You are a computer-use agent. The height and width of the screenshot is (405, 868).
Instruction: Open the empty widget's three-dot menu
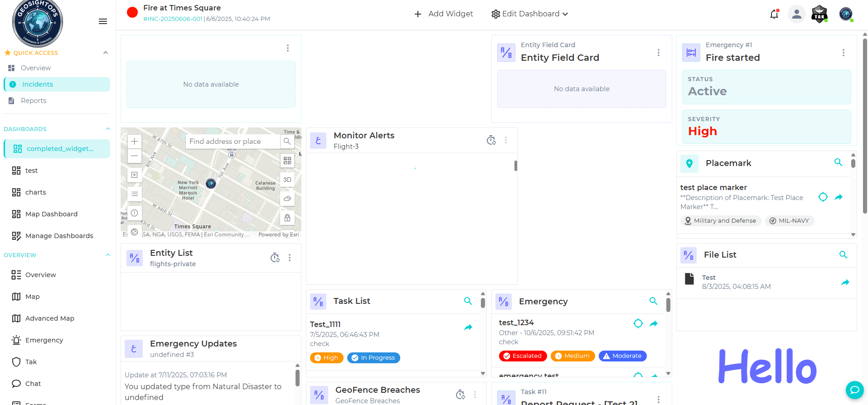click(x=288, y=48)
